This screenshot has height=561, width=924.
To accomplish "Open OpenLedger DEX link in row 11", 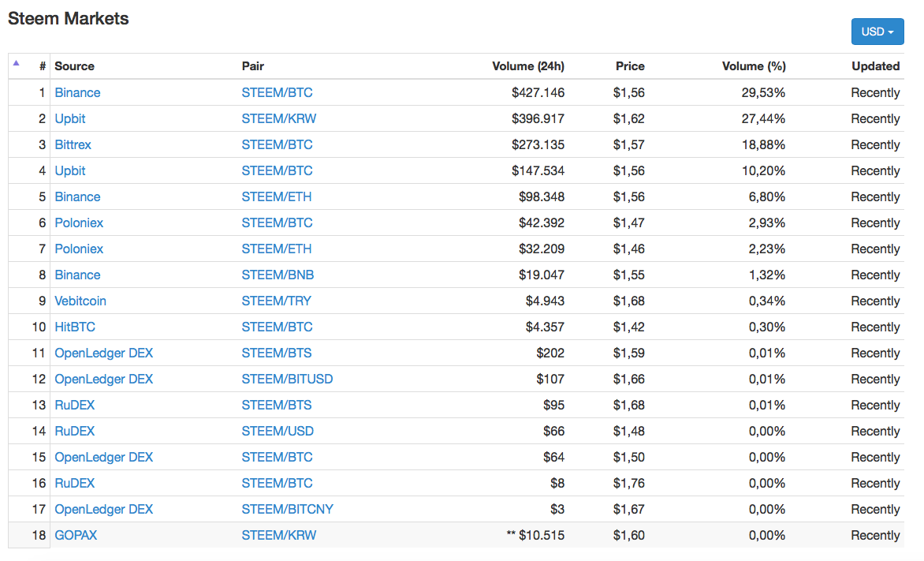I will coord(104,353).
